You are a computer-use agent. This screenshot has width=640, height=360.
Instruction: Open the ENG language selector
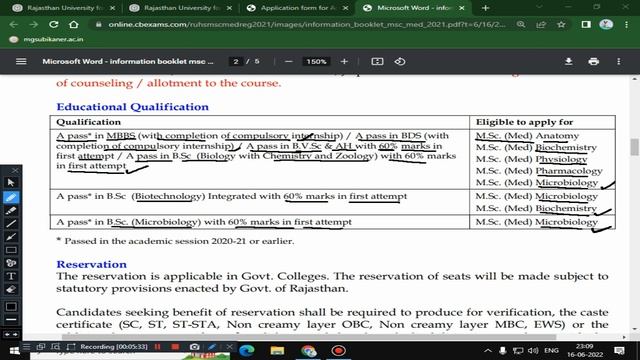pos(551,351)
